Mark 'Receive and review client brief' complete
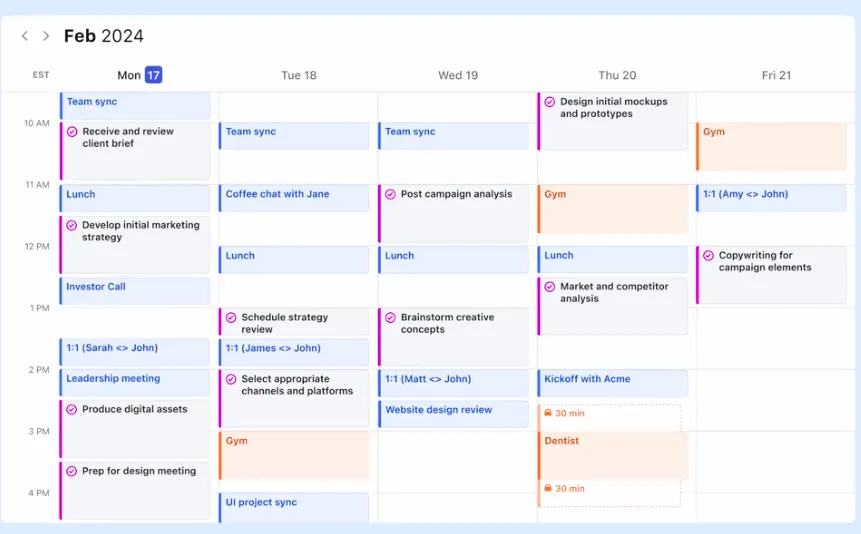 pyautogui.click(x=72, y=132)
